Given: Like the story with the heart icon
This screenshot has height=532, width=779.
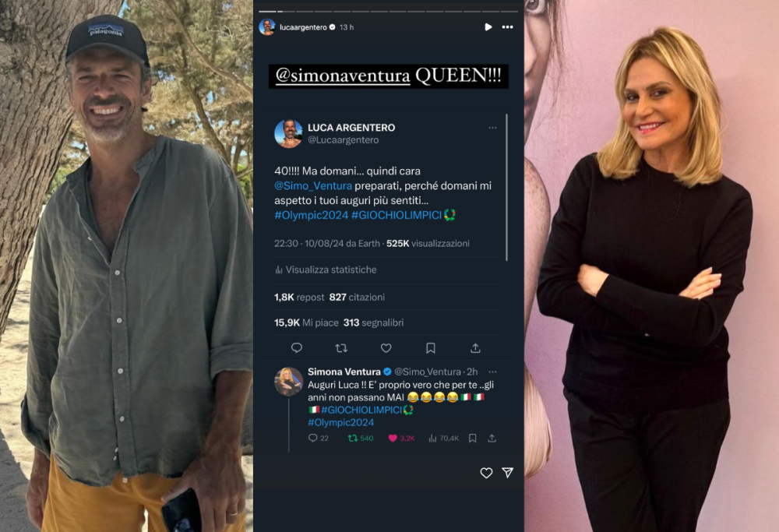Looking at the screenshot, I should (486, 473).
